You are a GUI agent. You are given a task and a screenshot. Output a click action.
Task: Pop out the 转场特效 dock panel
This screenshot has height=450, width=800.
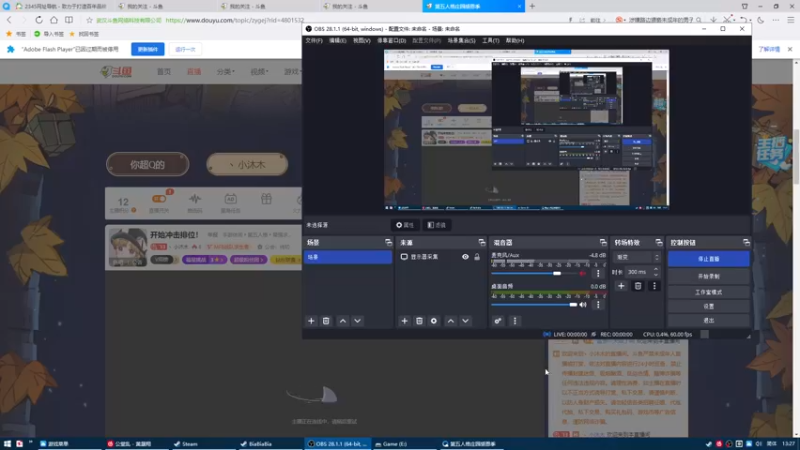tap(659, 242)
